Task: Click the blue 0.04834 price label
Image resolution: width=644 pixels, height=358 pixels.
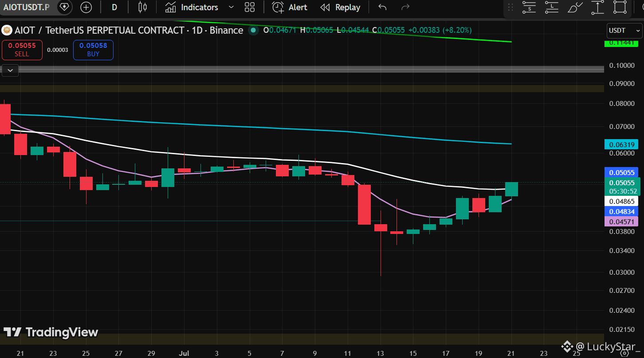Action: [x=621, y=211]
